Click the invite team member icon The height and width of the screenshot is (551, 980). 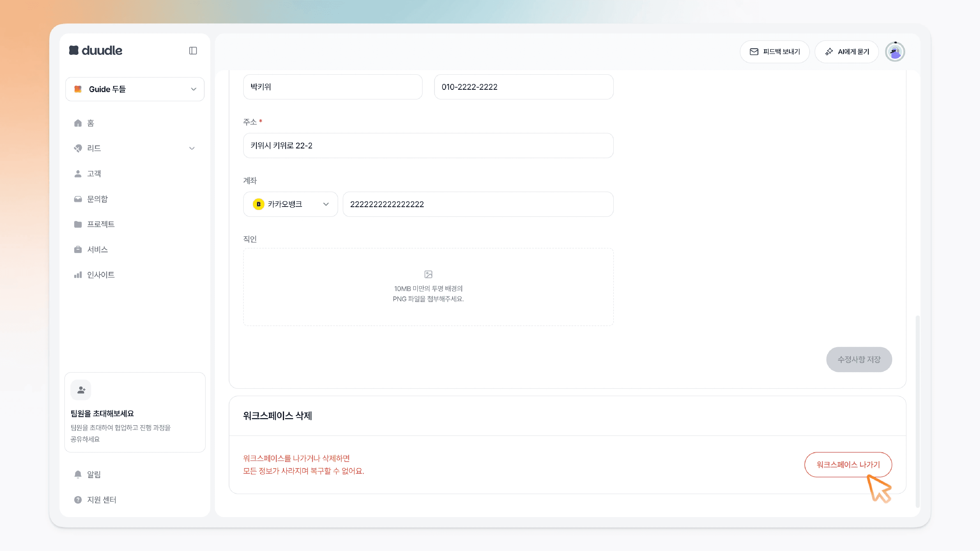pyautogui.click(x=81, y=390)
